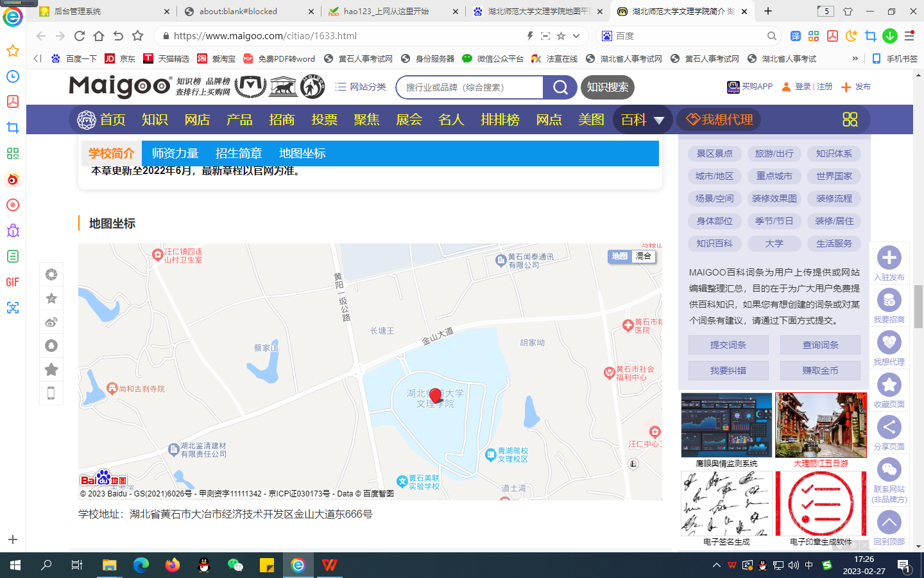Click the 入驻发布 plus icon

pos(889,258)
